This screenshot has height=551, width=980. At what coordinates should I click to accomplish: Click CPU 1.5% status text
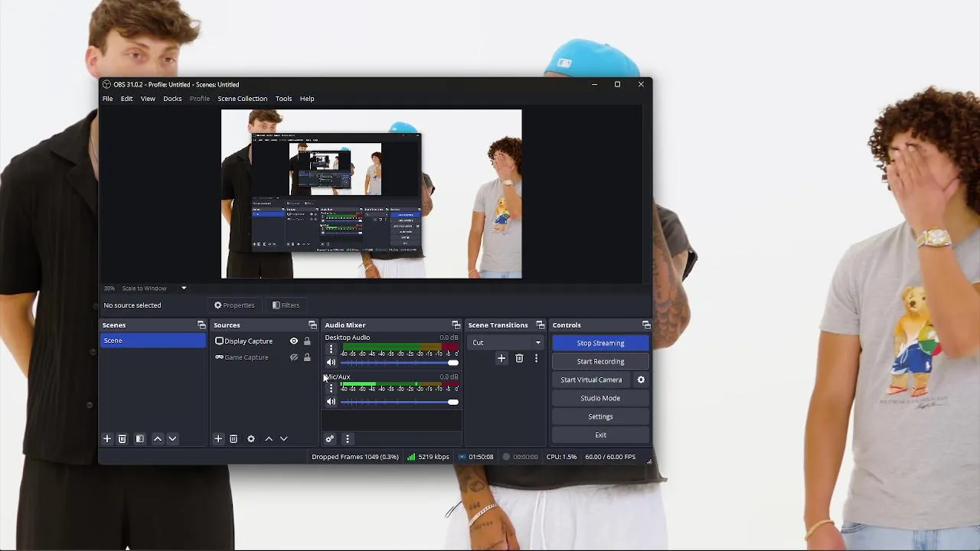562,457
